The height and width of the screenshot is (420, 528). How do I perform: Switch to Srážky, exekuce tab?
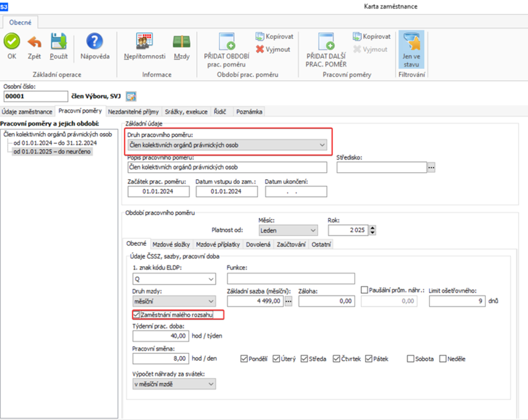[186, 111]
